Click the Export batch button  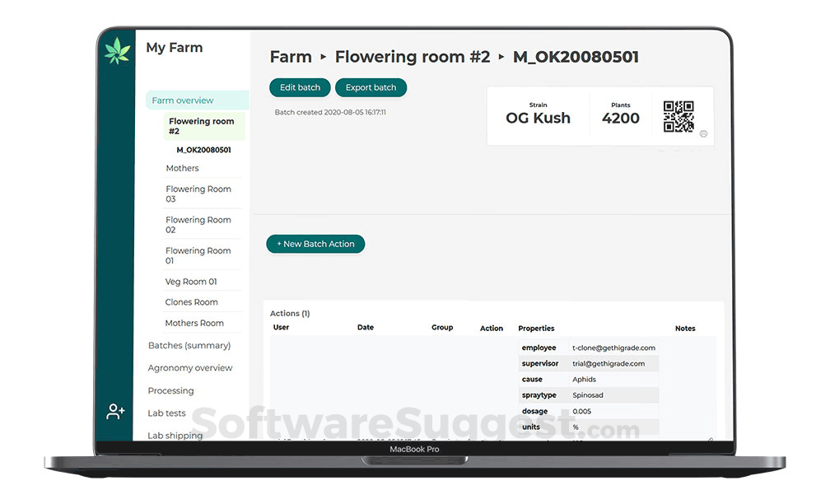[371, 87]
